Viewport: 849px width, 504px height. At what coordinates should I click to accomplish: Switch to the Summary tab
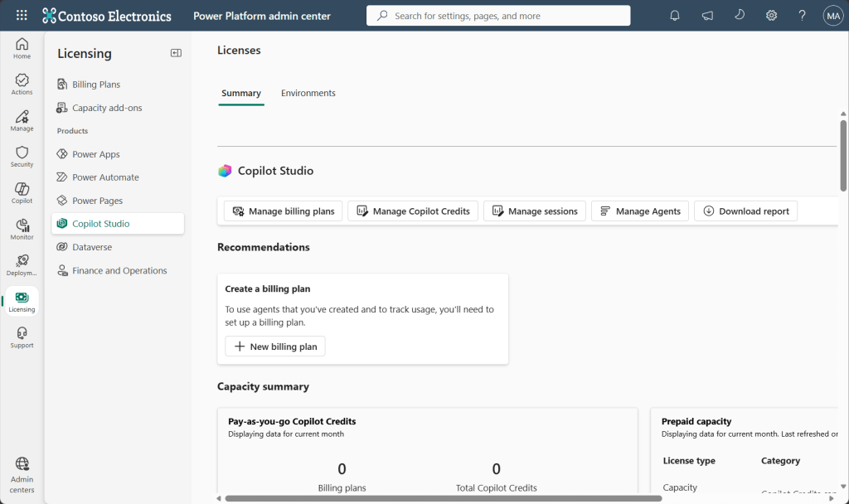(241, 93)
